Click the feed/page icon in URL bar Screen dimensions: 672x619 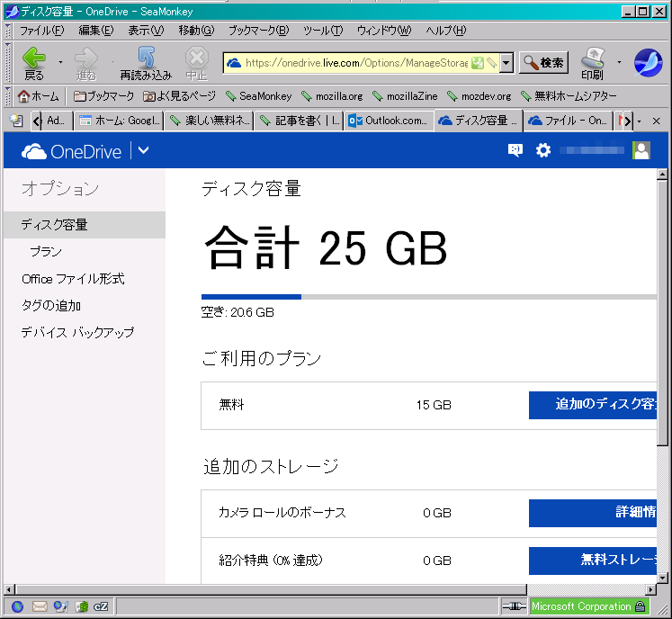pyautogui.click(x=477, y=63)
